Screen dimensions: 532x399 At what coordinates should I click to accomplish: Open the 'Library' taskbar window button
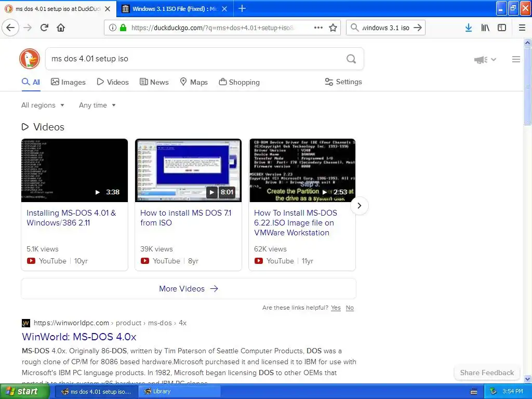[x=179, y=392]
